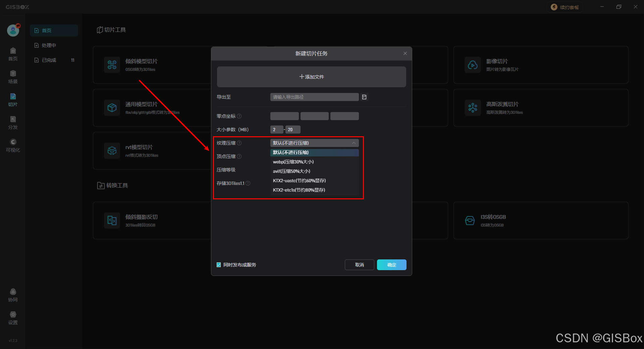Screen dimensions: 644x349
Task: Click the 添加文件 button
Action: (312, 77)
